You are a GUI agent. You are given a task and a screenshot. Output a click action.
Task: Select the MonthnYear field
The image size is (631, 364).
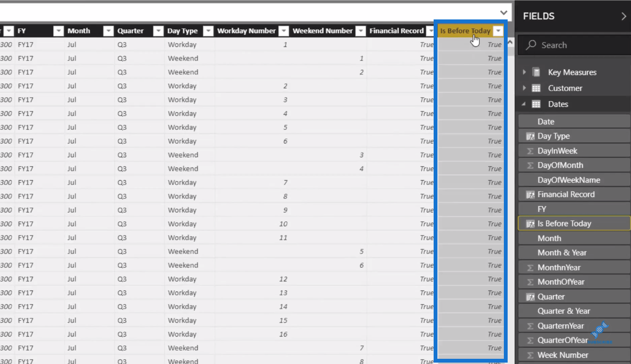coord(574,267)
